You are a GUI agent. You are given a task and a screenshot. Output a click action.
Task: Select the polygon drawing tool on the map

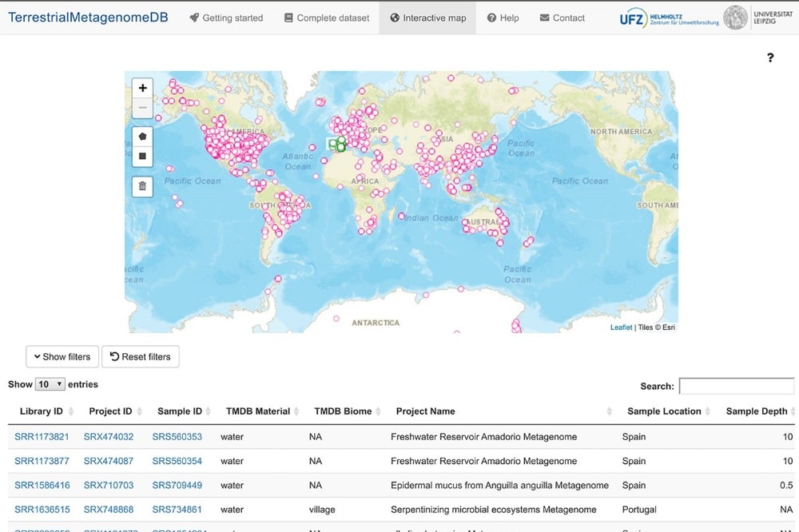pyautogui.click(x=142, y=136)
